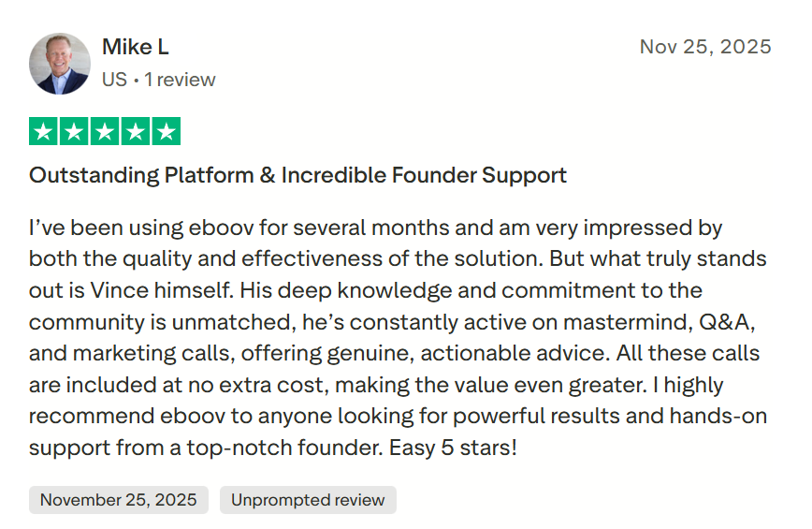The height and width of the screenshot is (529, 812).
Task: Open the "Outstanding Platform & Incredible Founder Support" title
Action: click(297, 175)
